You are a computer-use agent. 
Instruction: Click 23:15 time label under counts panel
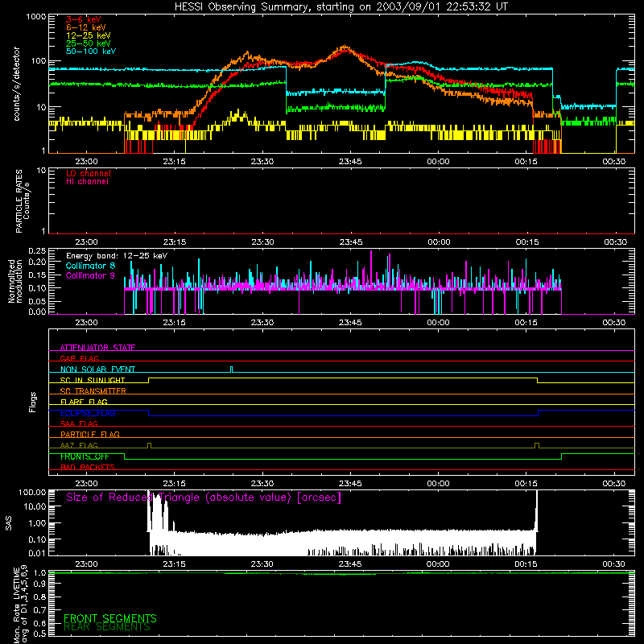pyautogui.click(x=174, y=162)
